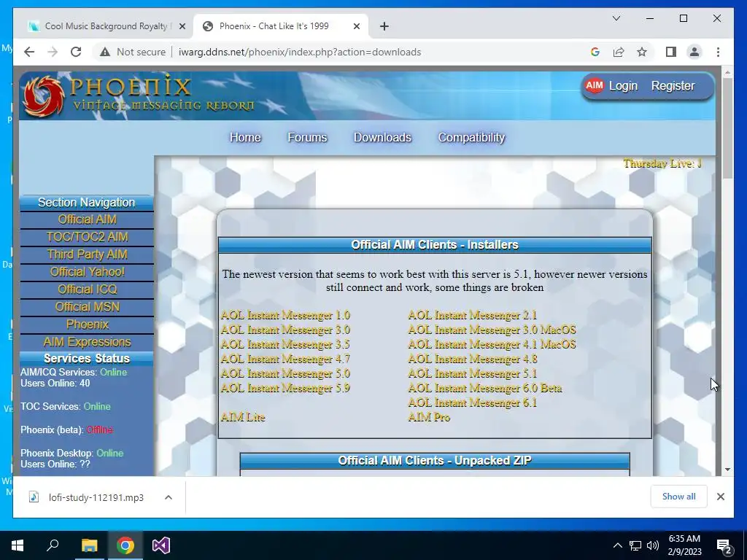The height and width of the screenshot is (560, 747).
Task: Go to Phoenix section in sidebar
Action: pyautogui.click(x=87, y=324)
